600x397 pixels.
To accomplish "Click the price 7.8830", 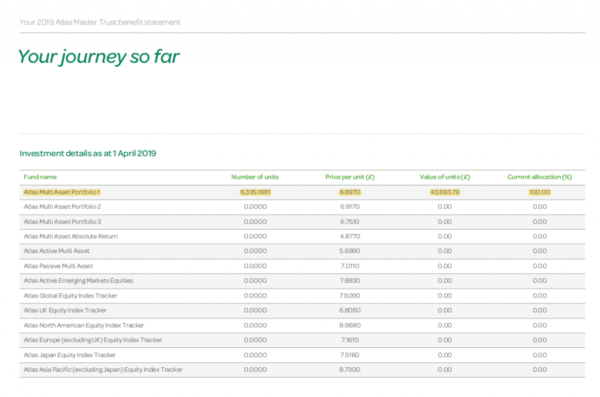I will [350, 281].
